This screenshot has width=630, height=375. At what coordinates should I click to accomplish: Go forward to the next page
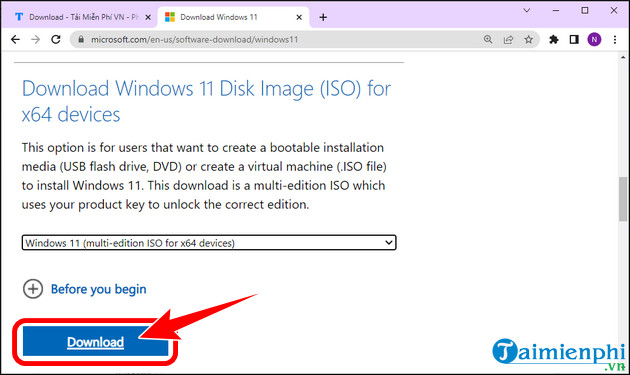[35, 39]
